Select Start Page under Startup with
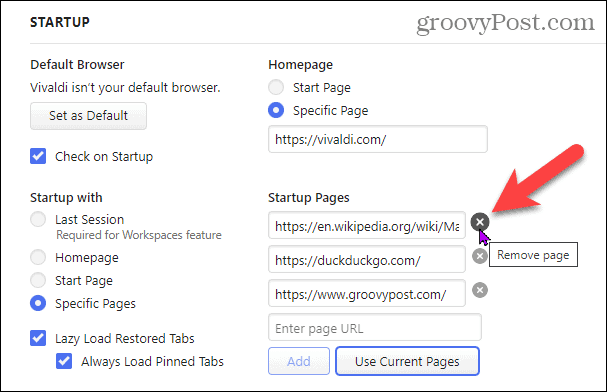The height and width of the screenshot is (392, 607). click(38, 280)
